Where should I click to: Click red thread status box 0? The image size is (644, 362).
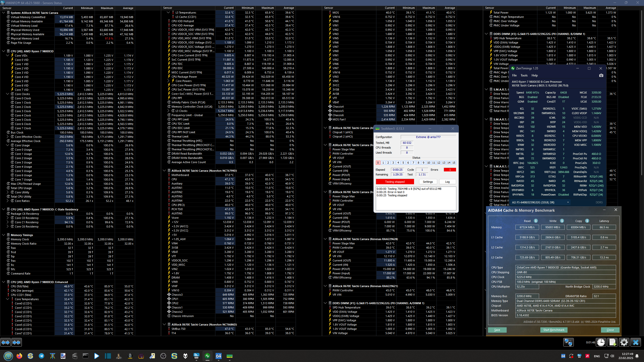coord(378,163)
